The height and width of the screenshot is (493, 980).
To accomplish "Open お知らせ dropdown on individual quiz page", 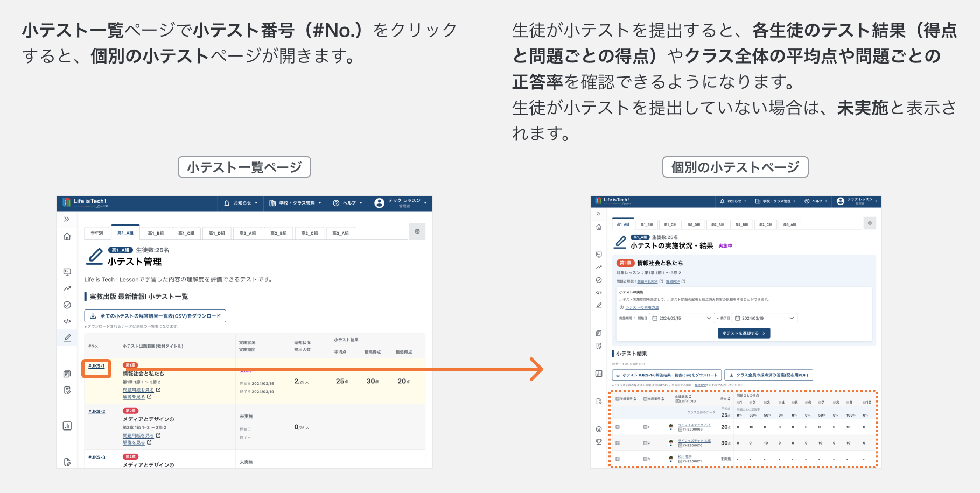I will [733, 201].
